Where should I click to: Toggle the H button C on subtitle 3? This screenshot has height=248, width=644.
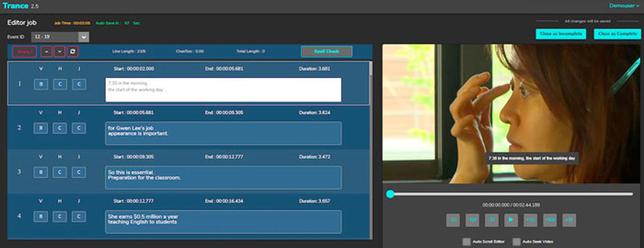pyautogui.click(x=60, y=172)
